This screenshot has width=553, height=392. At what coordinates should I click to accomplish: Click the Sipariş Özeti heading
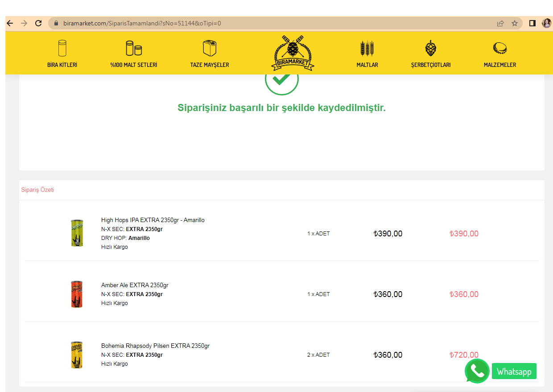[37, 190]
